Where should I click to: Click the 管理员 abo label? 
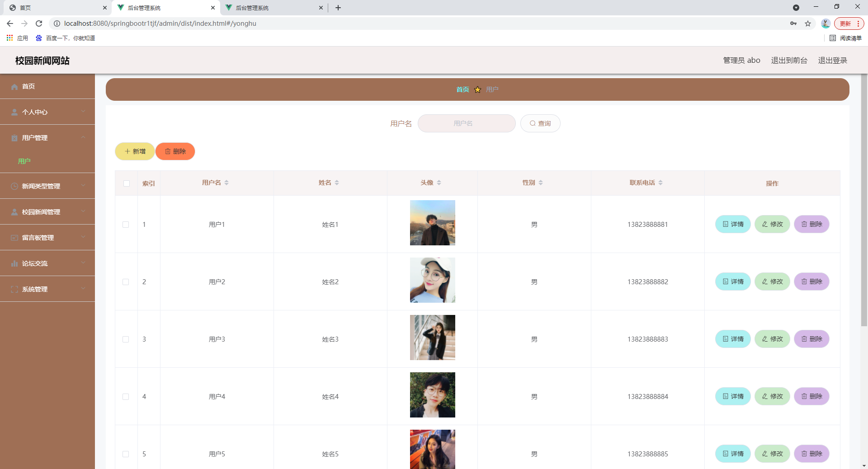[741, 60]
